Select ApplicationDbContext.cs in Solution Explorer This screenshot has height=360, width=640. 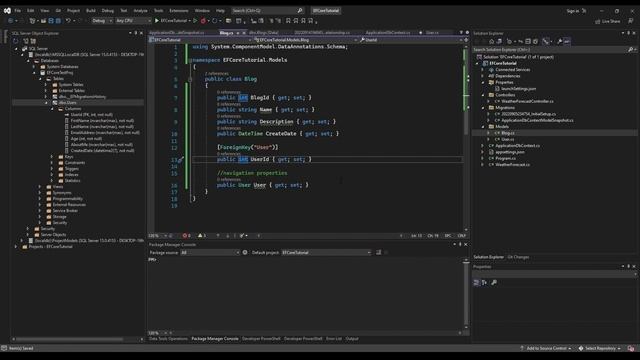coord(518,146)
